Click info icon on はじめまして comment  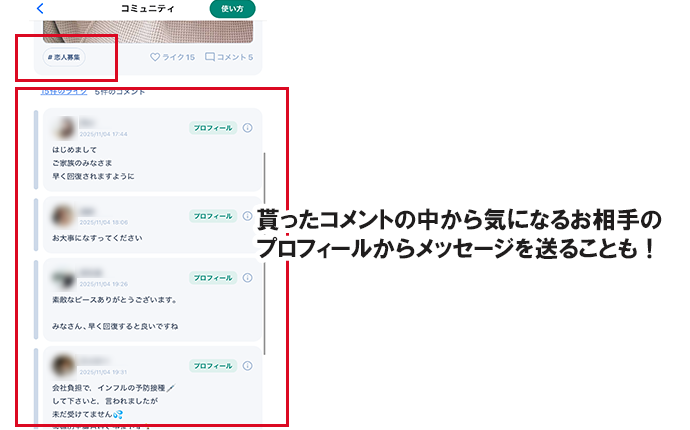click(247, 128)
